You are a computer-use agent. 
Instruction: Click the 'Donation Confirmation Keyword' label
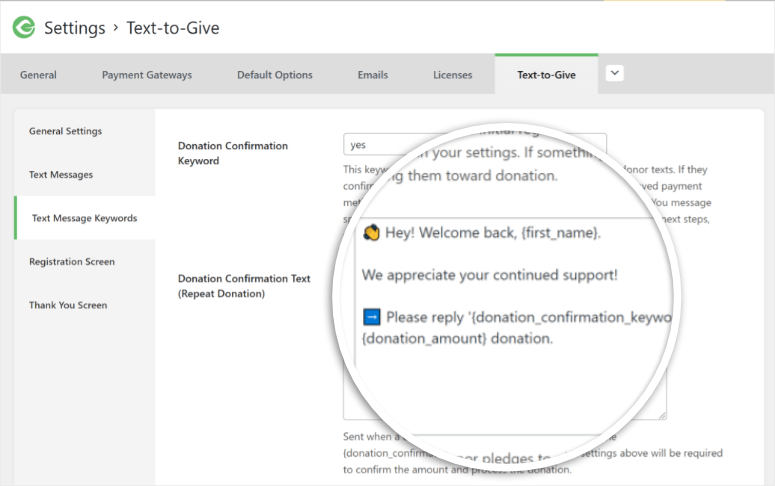coord(233,153)
